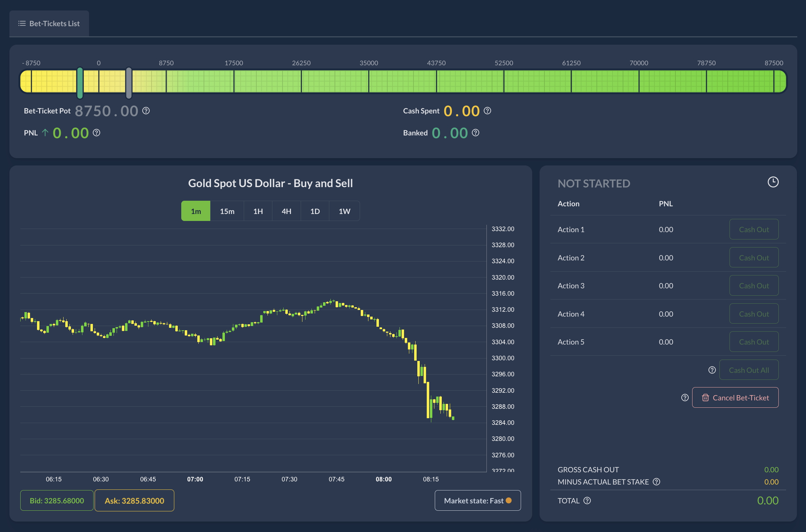806x532 pixels.
Task: Click Cash Out for Action 2
Action: (754, 258)
